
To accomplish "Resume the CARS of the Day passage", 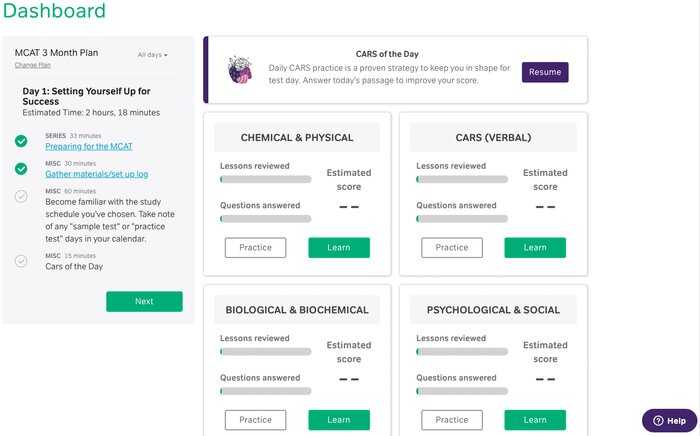I will (x=545, y=72).
